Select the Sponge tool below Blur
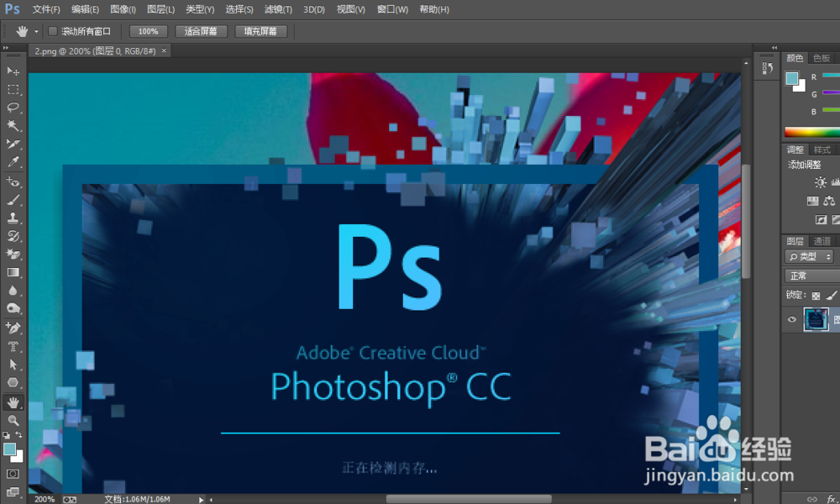 click(13, 308)
